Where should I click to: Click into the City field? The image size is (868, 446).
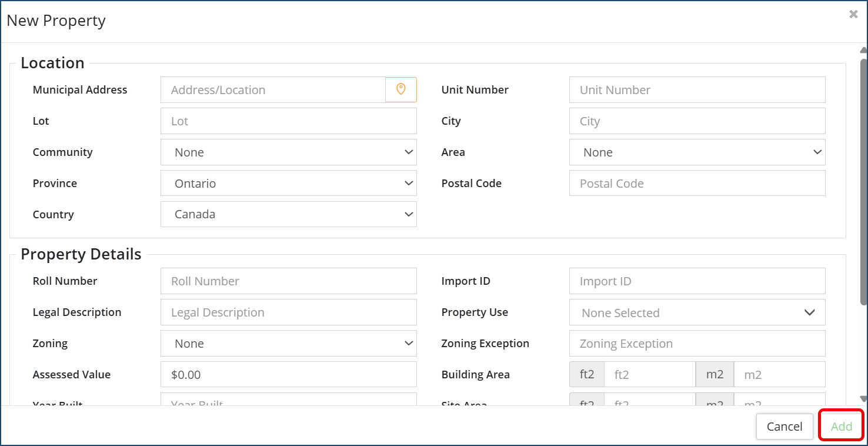697,121
